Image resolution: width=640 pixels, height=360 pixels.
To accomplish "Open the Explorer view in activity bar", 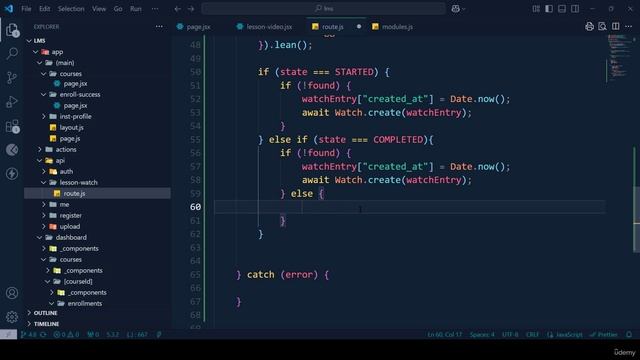I will point(12,30).
